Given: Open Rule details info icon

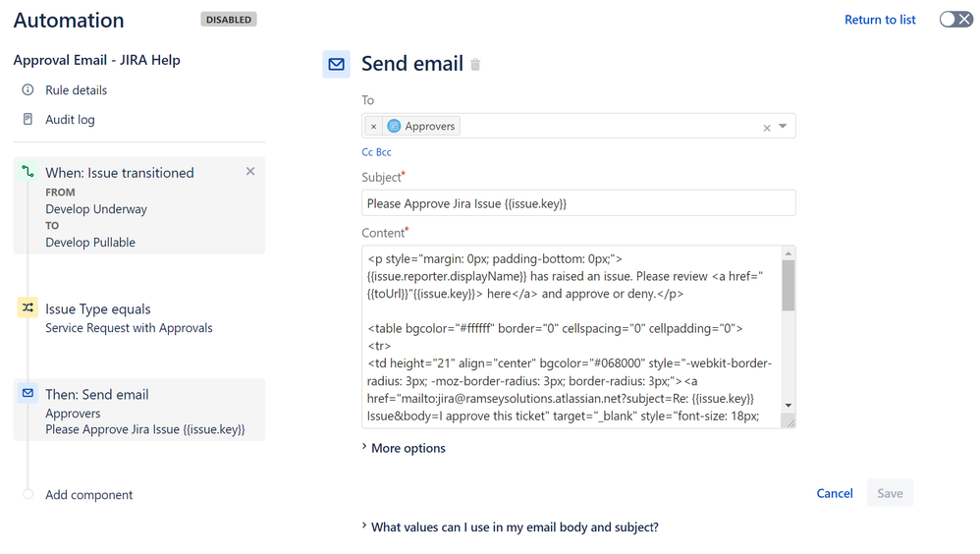Looking at the screenshot, I should tap(27, 90).
